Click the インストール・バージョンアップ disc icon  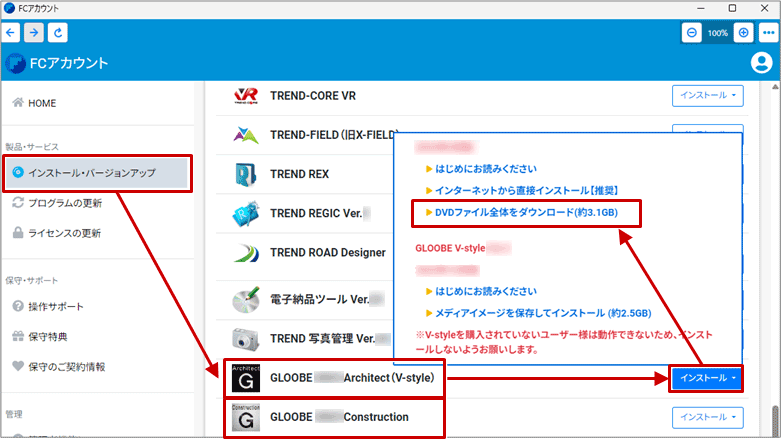[x=18, y=172]
